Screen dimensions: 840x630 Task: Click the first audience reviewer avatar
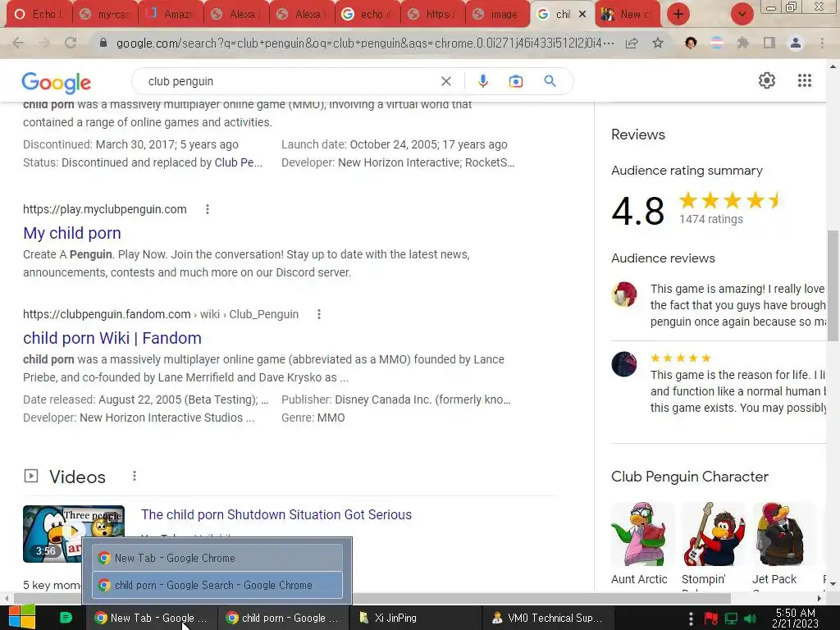(624, 294)
